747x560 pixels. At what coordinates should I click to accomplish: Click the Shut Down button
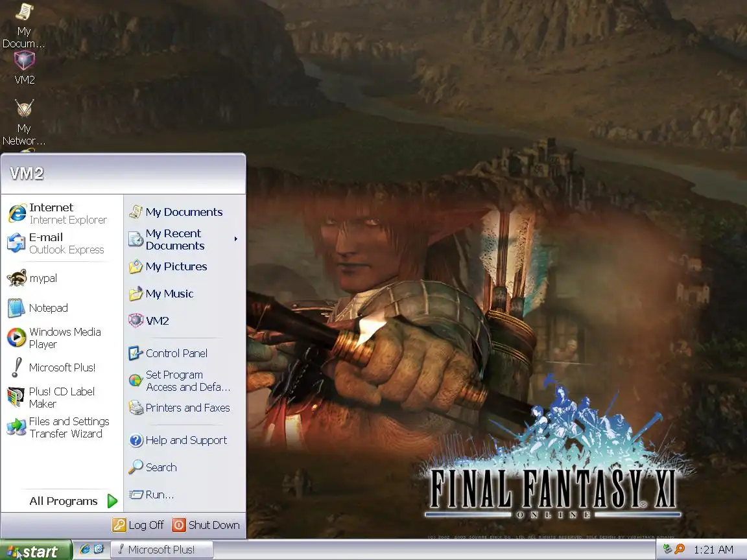[206, 525]
